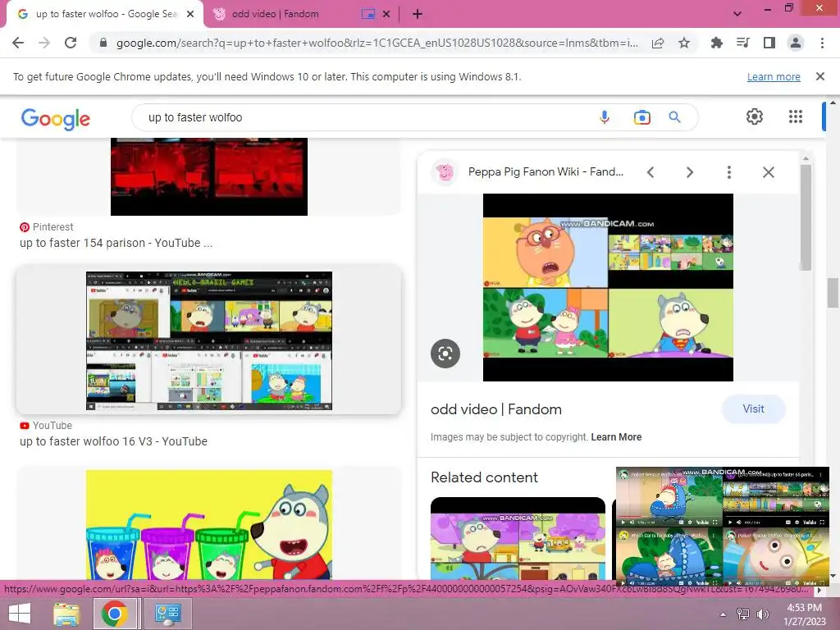This screenshot has width=840, height=630.
Task: Click the red Pinterest result thumbnail
Action: (x=209, y=177)
